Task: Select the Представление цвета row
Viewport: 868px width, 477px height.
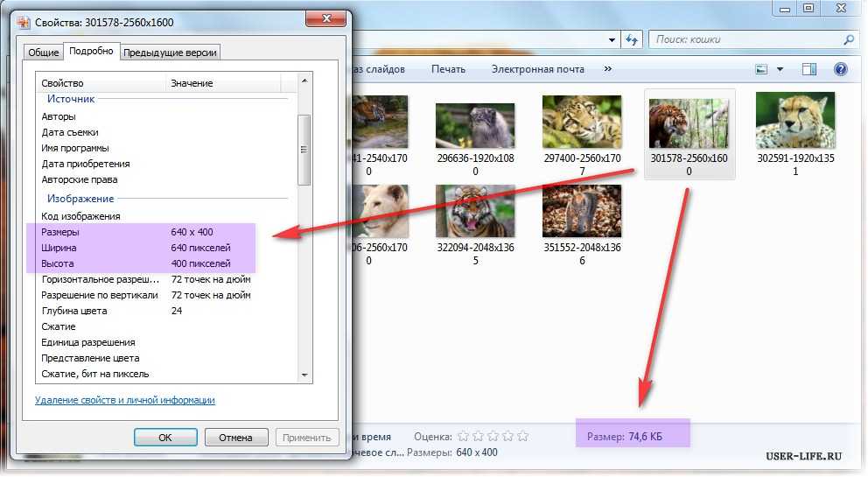Action: (166, 359)
